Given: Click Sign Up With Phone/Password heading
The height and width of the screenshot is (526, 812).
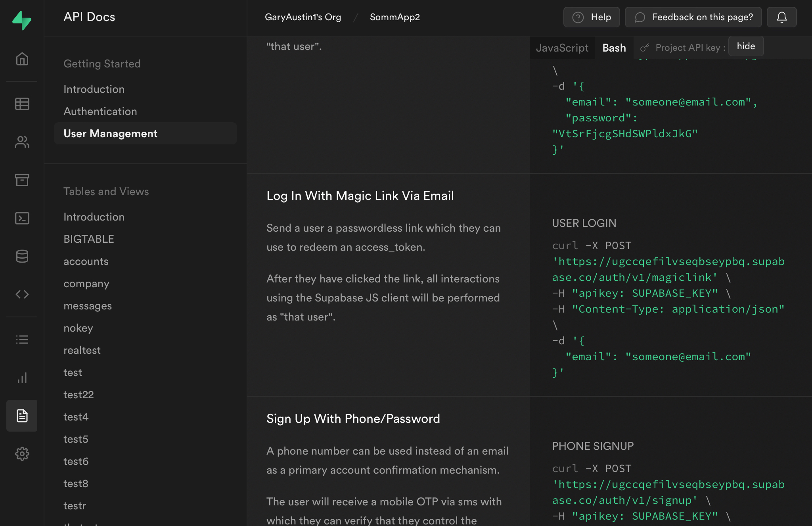Looking at the screenshot, I should 353,418.
